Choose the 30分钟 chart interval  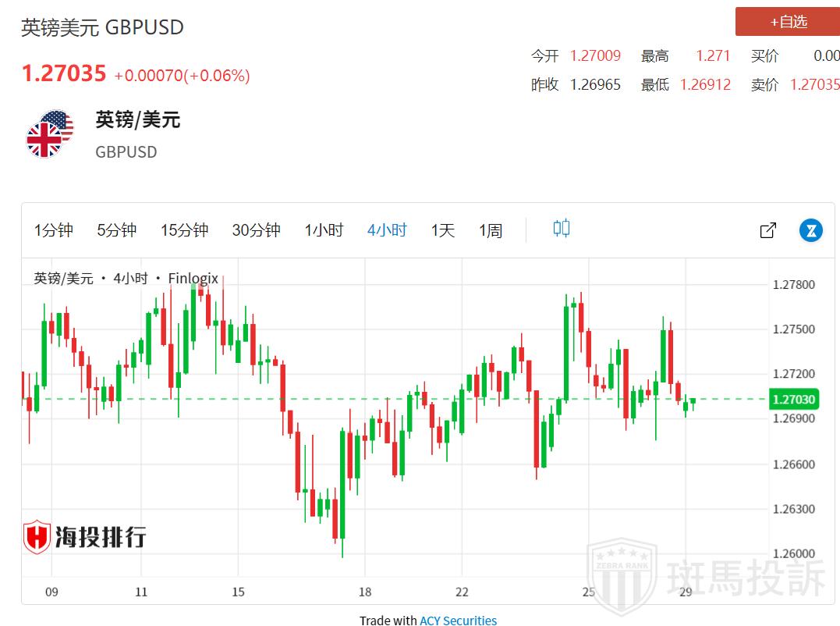(x=256, y=230)
